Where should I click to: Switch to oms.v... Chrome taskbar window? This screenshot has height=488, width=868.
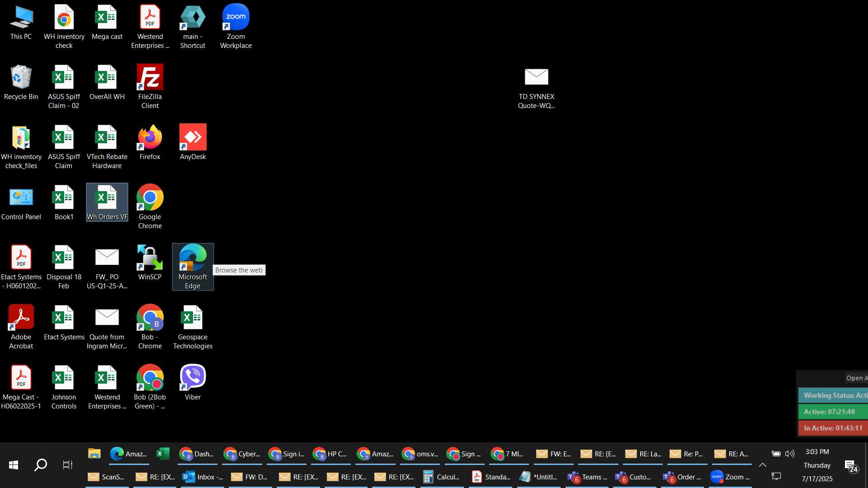(420, 454)
